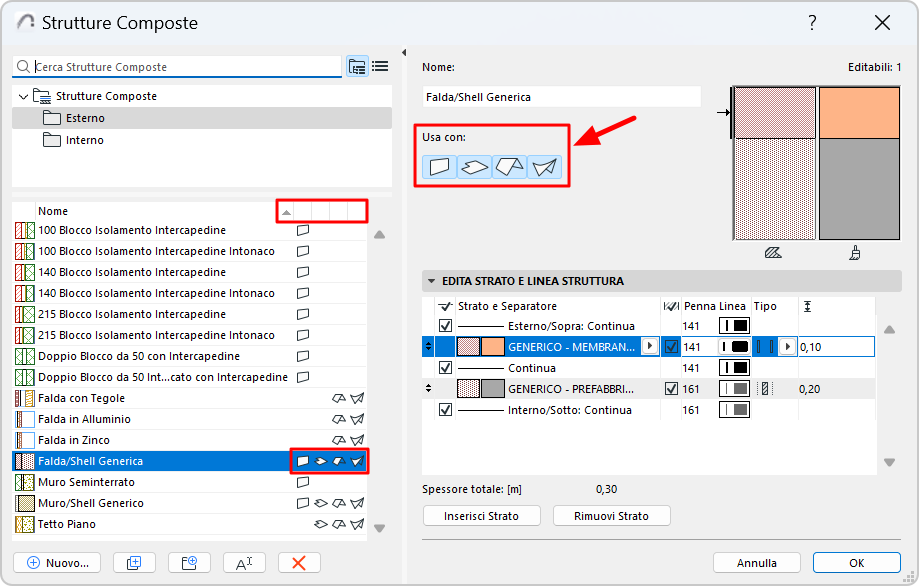Click the pen line swatch for Esterno/Sopra row

click(x=734, y=326)
